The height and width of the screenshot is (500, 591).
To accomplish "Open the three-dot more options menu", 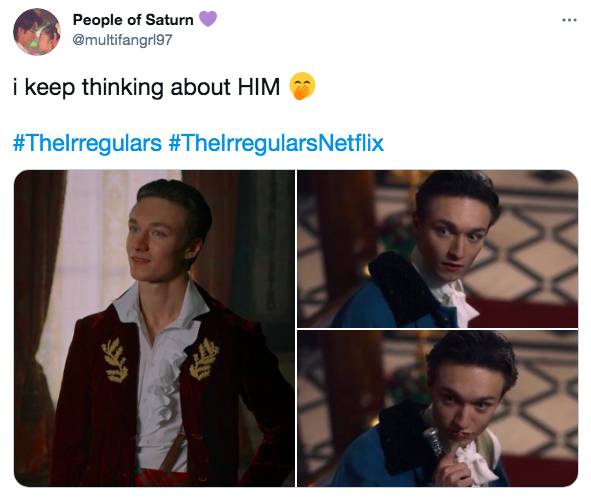I will [569, 20].
